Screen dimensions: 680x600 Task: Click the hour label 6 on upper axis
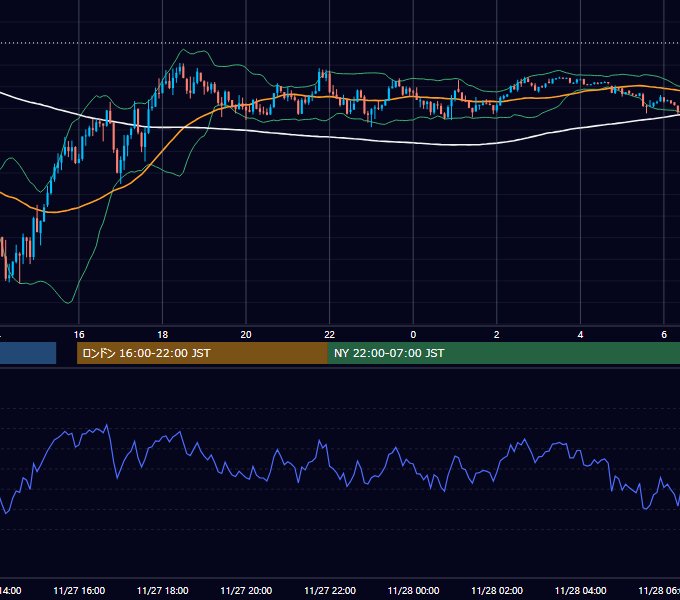pyautogui.click(x=664, y=335)
